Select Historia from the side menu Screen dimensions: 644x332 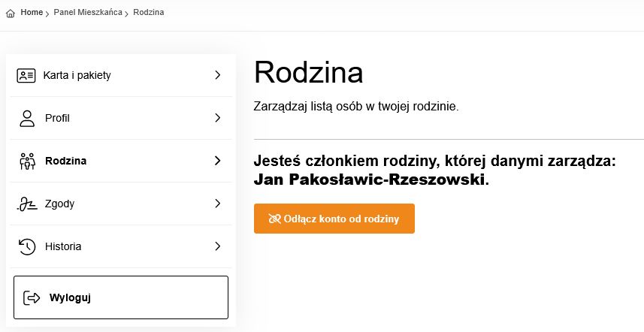pos(121,246)
